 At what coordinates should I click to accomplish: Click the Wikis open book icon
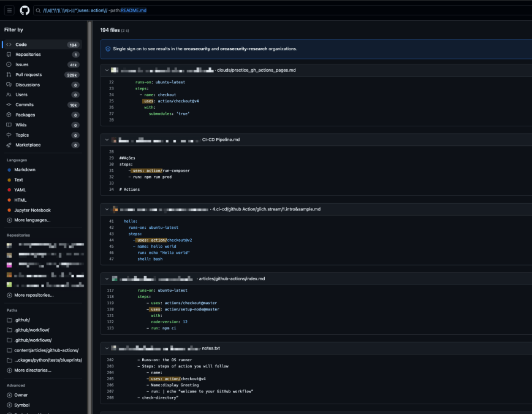[9, 125]
